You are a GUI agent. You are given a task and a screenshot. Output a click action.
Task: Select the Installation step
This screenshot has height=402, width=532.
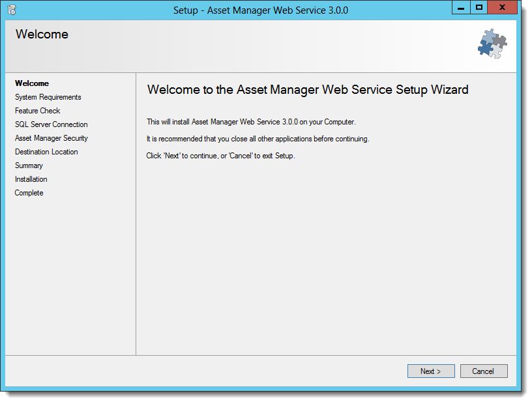[31, 179]
